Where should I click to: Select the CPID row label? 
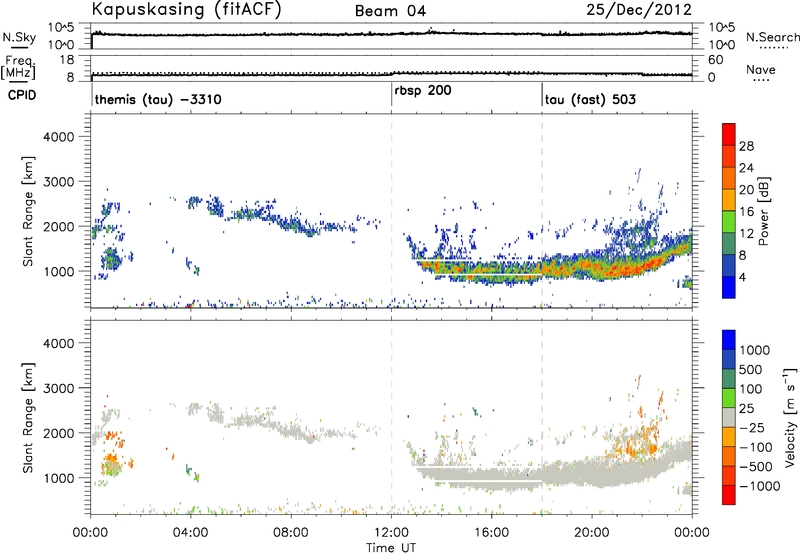click(22, 95)
